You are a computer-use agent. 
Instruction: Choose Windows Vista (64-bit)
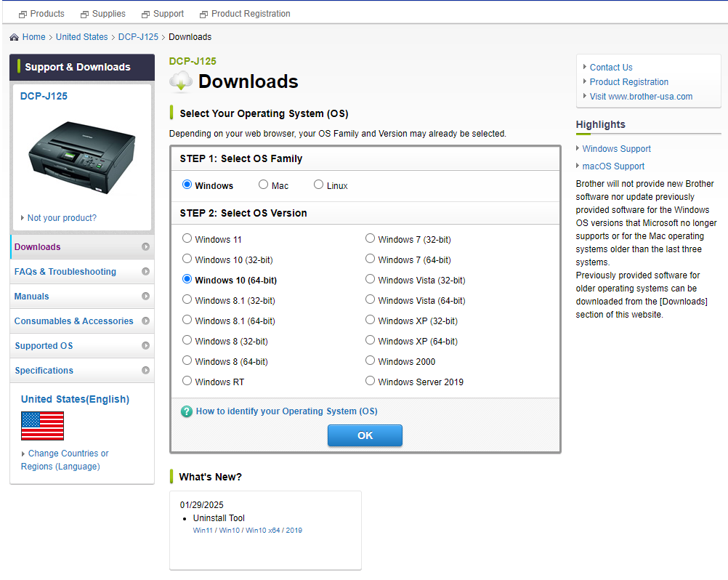click(x=370, y=299)
